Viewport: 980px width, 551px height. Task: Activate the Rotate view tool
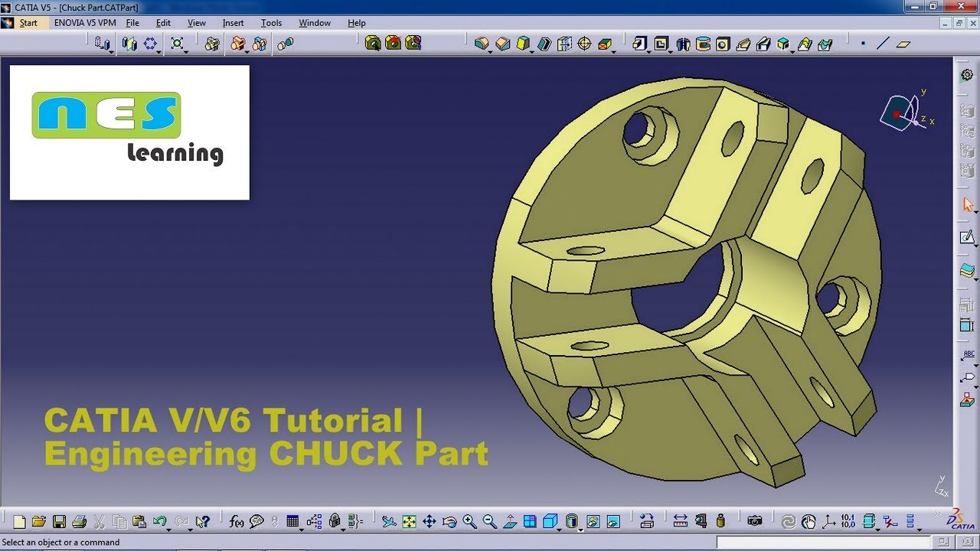point(449,522)
